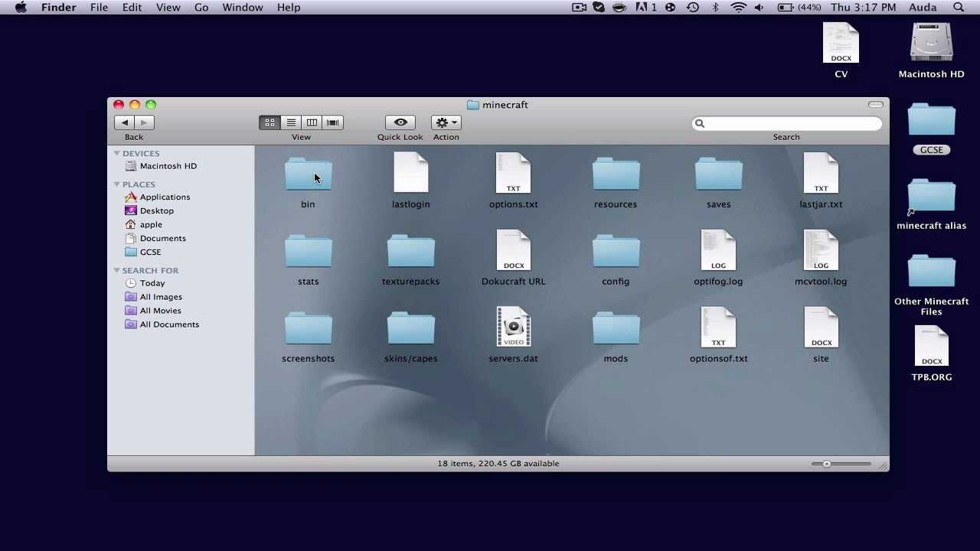Open the Edit menu
The width and height of the screenshot is (980, 551).
[132, 8]
